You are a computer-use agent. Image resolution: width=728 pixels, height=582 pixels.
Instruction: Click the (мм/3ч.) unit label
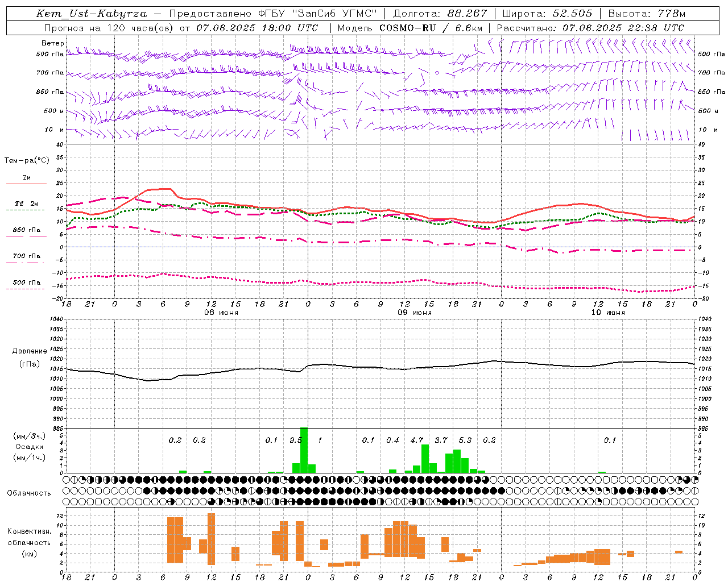29,436
